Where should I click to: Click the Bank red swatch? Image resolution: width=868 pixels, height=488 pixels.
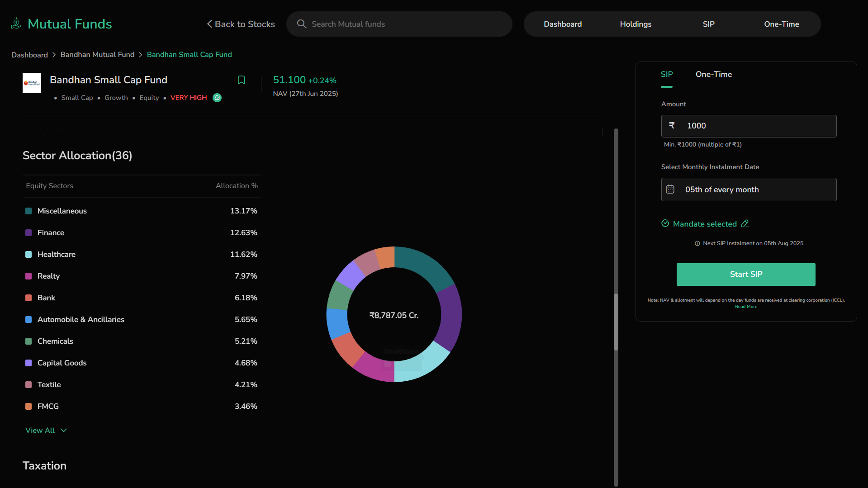click(x=28, y=298)
